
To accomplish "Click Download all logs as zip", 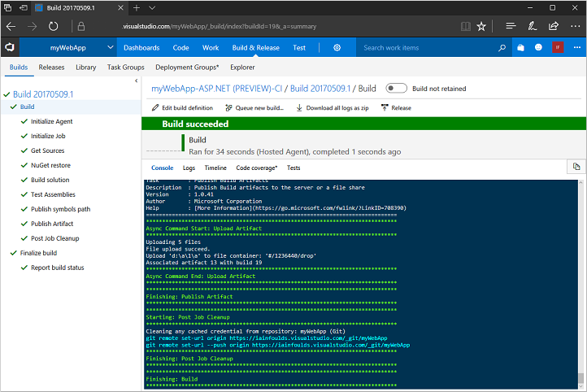I will click(x=333, y=108).
